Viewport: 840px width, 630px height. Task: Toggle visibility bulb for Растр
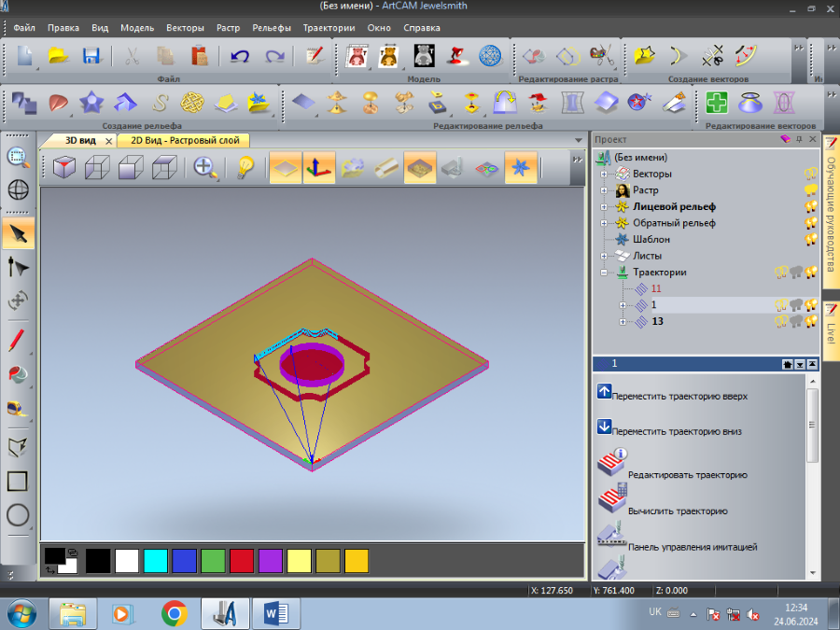tap(811, 190)
